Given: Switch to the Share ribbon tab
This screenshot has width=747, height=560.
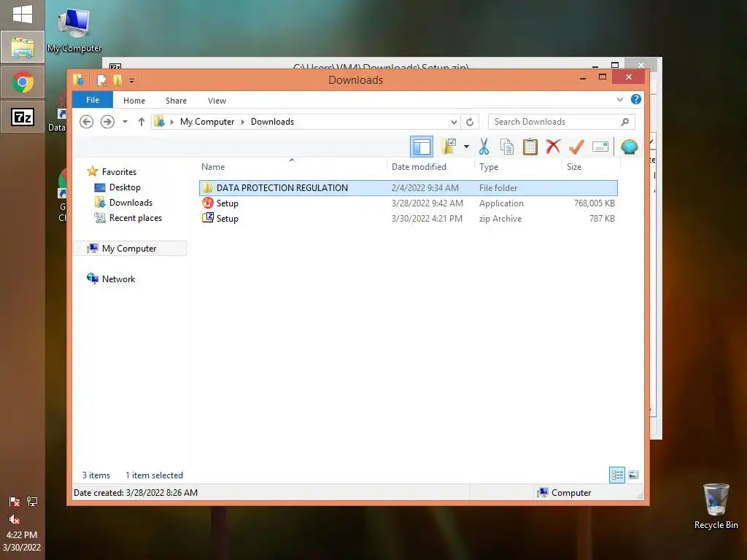Looking at the screenshot, I should (x=176, y=101).
